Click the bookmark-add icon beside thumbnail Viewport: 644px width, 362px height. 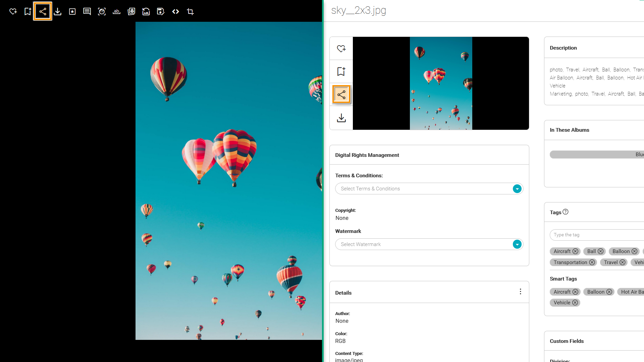pyautogui.click(x=341, y=71)
